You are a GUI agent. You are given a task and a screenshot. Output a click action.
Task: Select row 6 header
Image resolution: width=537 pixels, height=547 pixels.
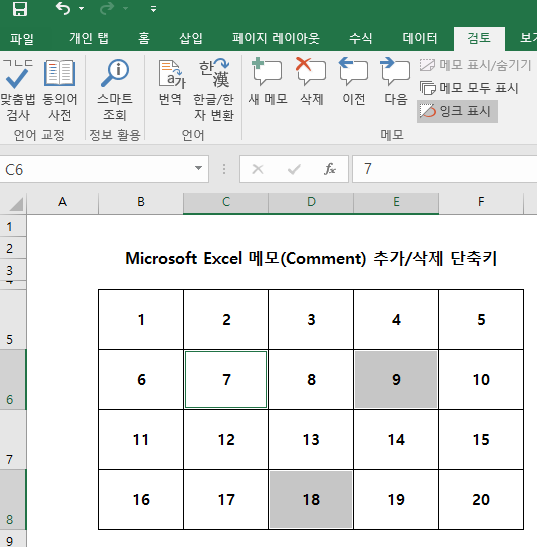tap(13, 379)
